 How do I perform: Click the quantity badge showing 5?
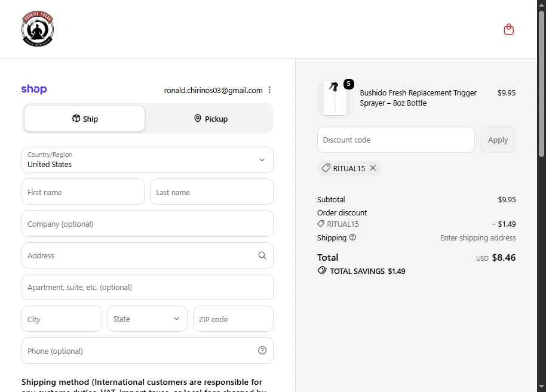(x=348, y=84)
